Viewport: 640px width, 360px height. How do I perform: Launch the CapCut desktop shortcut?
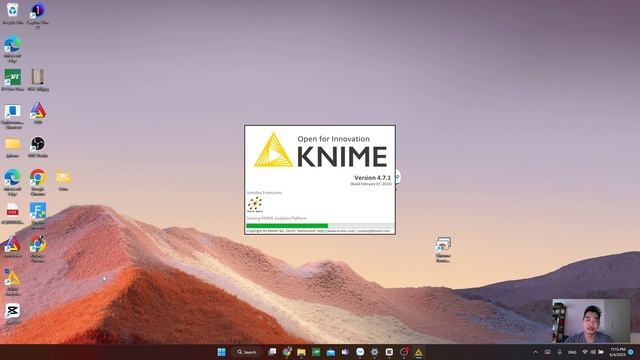[x=13, y=313]
